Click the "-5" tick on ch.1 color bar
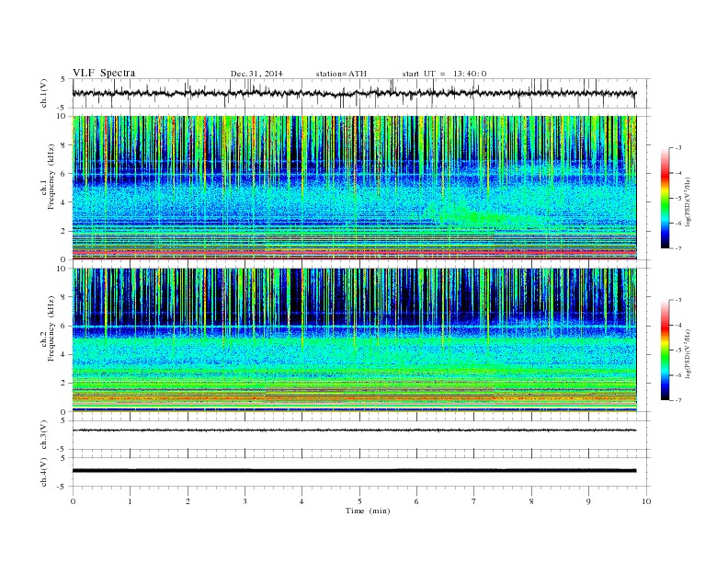The image size is (728, 563). point(678,199)
